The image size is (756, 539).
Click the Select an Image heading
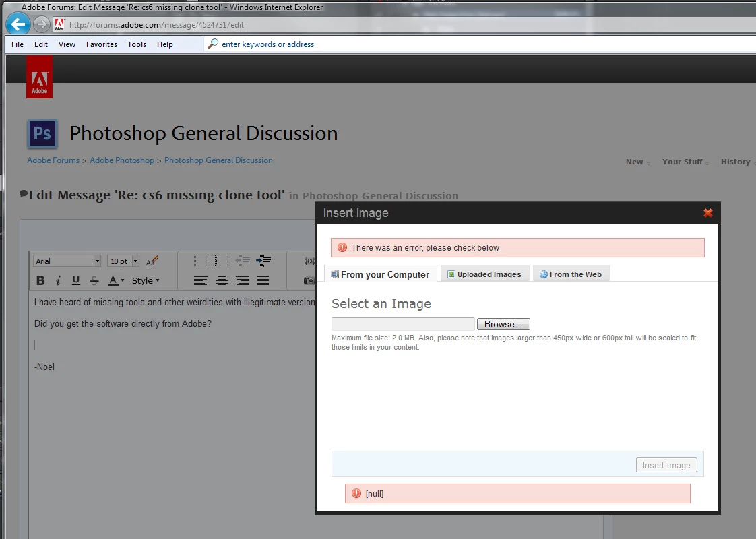381,303
